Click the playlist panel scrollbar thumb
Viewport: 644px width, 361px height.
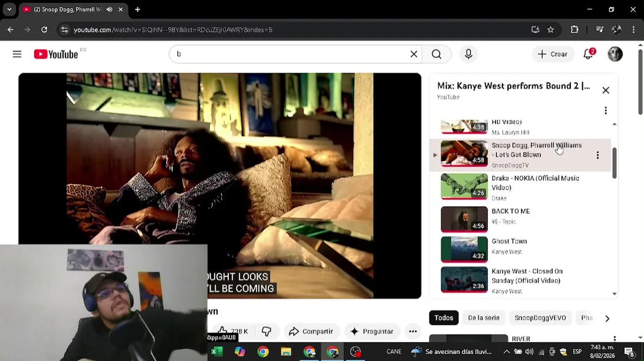coord(614,163)
